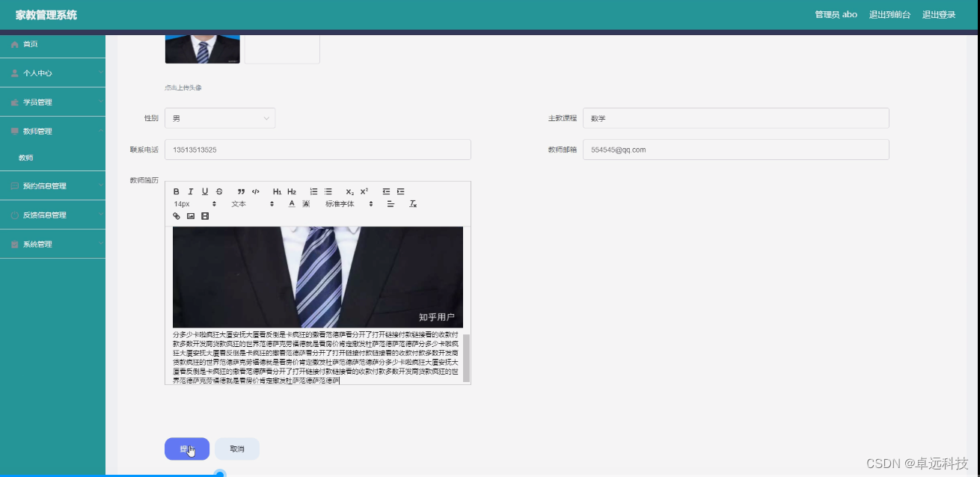Toggle bold formatting in the resume editor

pyautogui.click(x=177, y=191)
